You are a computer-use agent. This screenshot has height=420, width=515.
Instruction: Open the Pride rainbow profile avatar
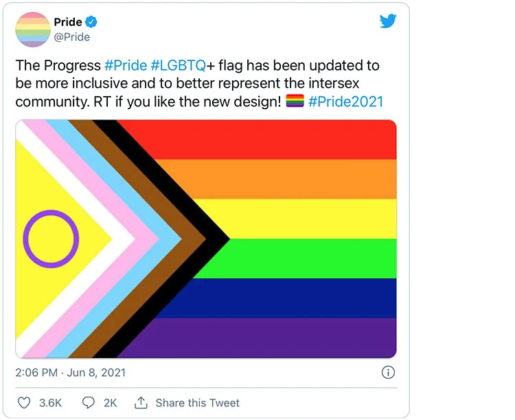(33, 30)
